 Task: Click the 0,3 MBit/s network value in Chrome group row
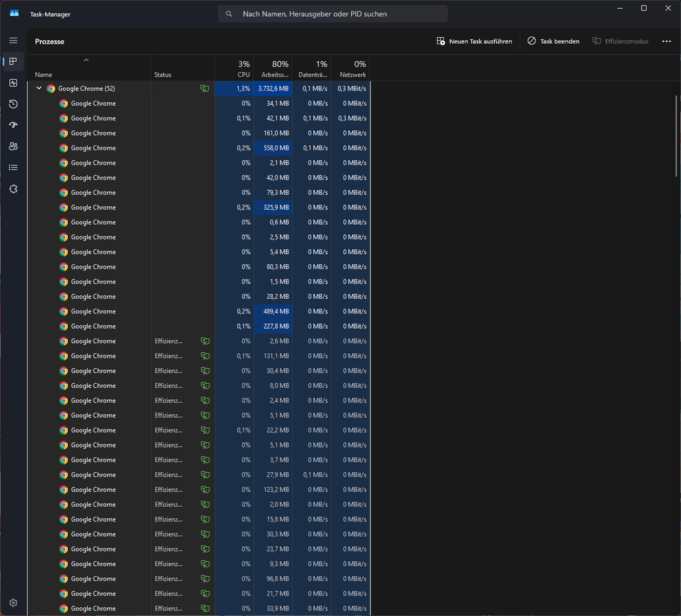click(352, 88)
